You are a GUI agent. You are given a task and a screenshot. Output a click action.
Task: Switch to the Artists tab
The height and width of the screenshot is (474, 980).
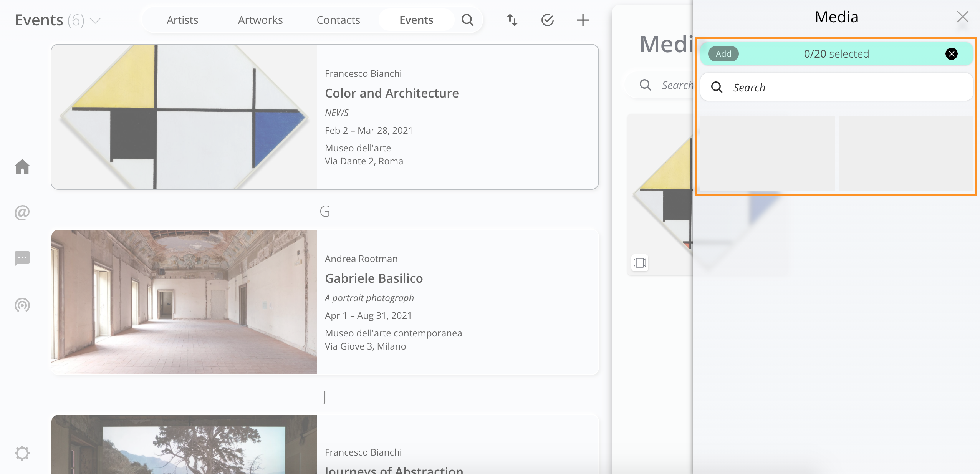pos(182,20)
